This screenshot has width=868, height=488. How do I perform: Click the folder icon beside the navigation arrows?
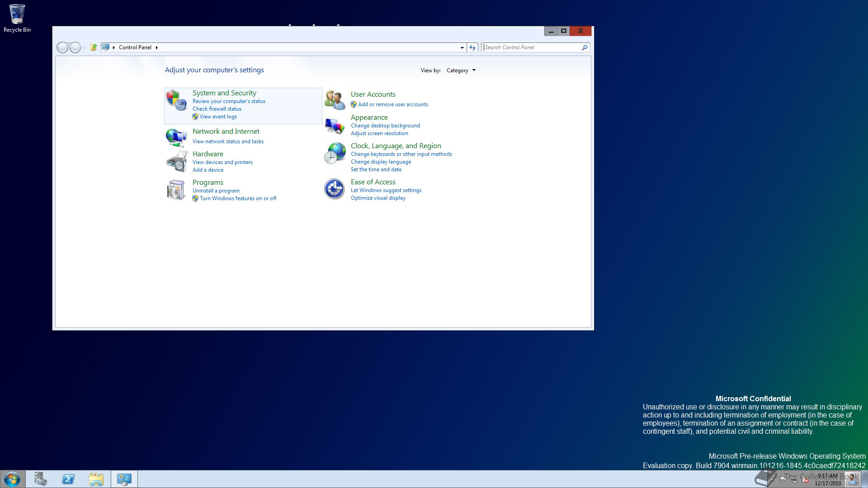(x=94, y=47)
